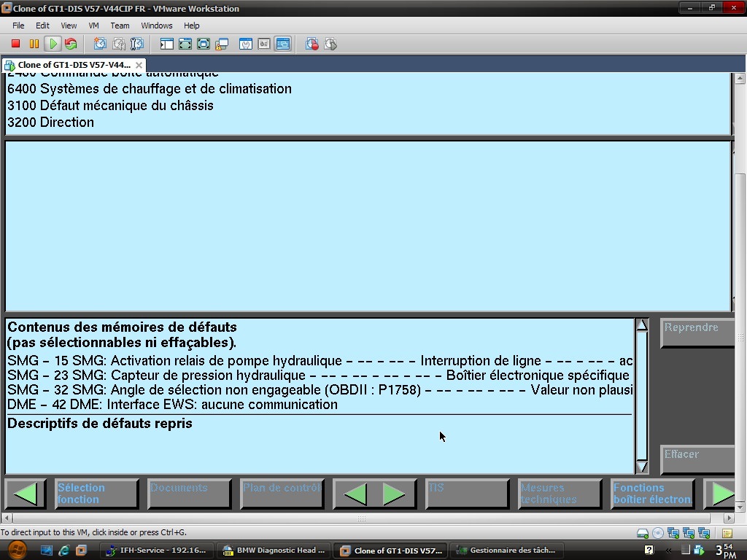This screenshot has width=747, height=560.
Task: Open the View menu
Action: (69, 26)
